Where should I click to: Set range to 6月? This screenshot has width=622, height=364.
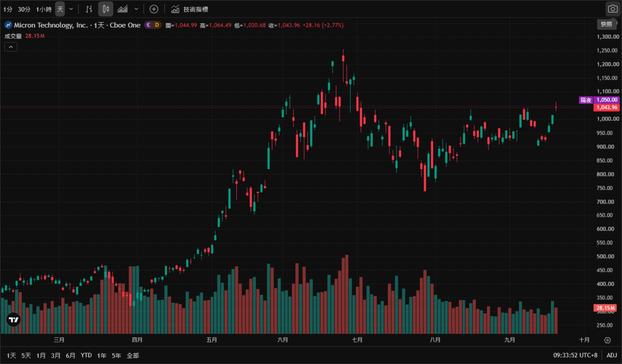pyautogui.click(x=70, y=355)
